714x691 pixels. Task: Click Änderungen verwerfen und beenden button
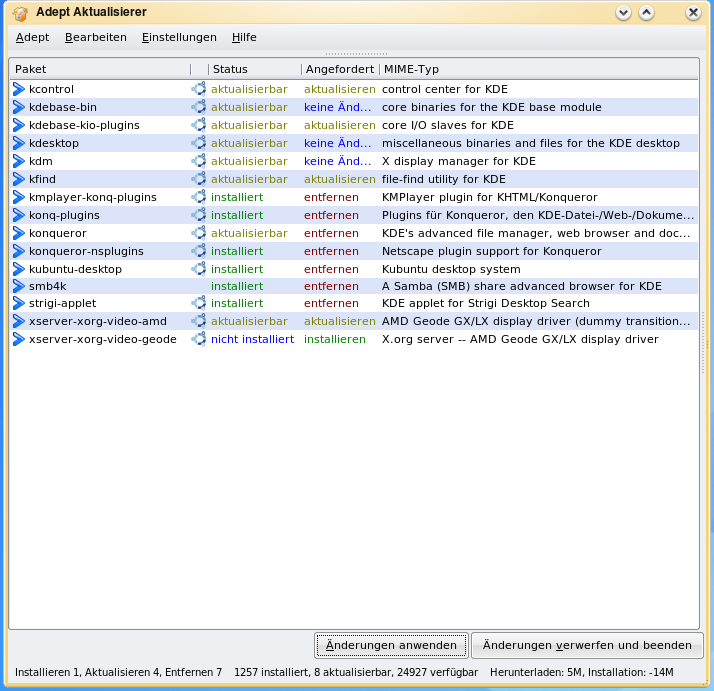tap(587, 645)
